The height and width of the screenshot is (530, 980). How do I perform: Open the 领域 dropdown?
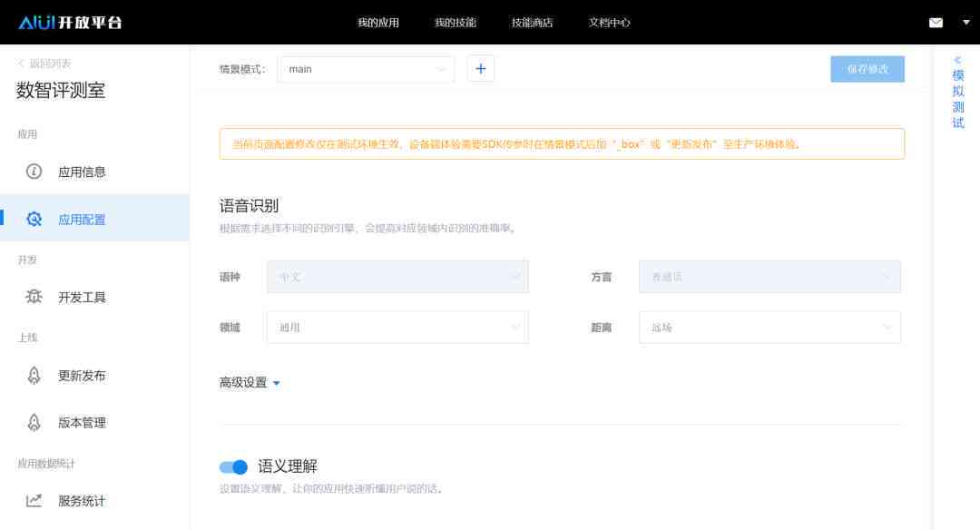397,328
